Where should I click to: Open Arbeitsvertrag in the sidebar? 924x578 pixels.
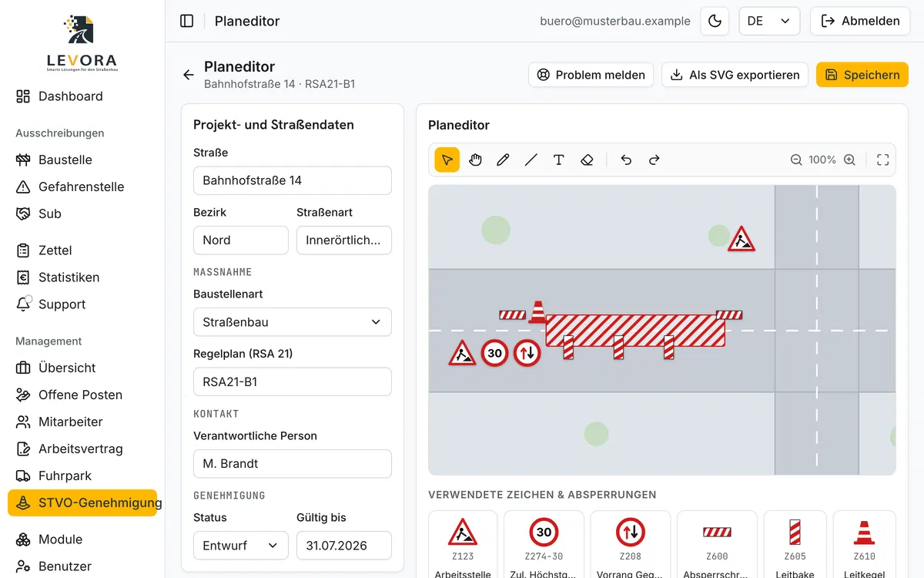click(x=82, y=449)
